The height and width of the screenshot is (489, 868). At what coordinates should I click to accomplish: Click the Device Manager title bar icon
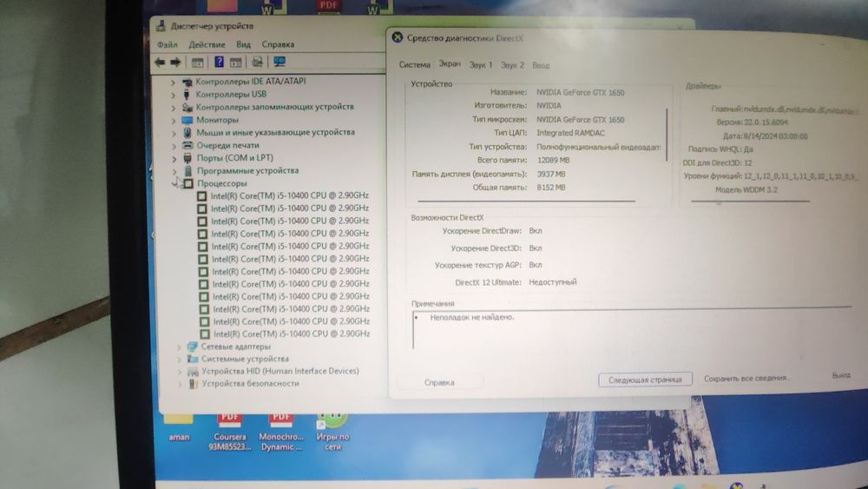pyautogui.click(x=161, y=25)
